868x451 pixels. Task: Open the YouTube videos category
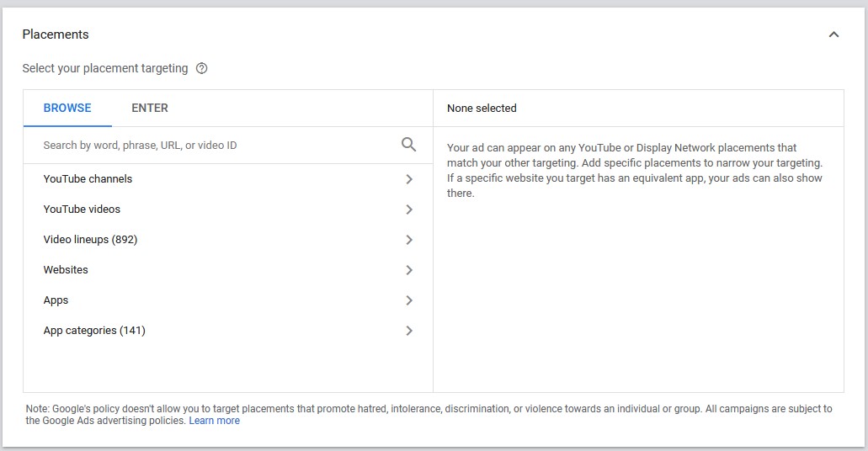click(x=82, y=209)
